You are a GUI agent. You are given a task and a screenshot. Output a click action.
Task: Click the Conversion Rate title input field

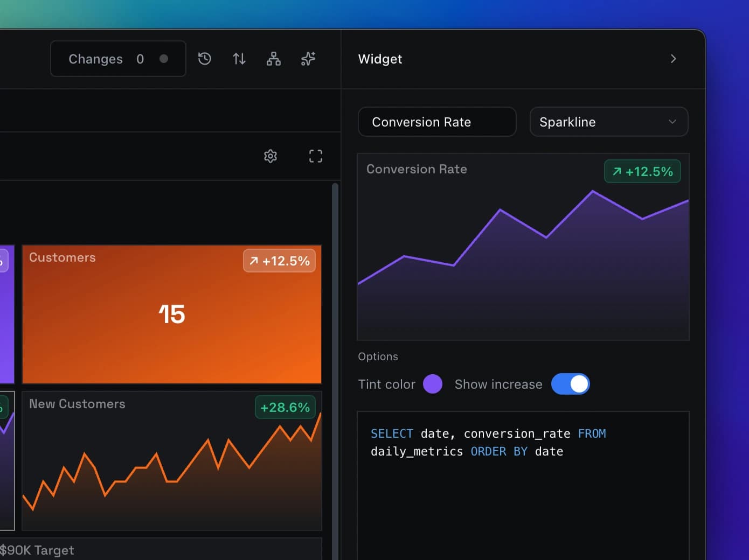tap(436, 122)
